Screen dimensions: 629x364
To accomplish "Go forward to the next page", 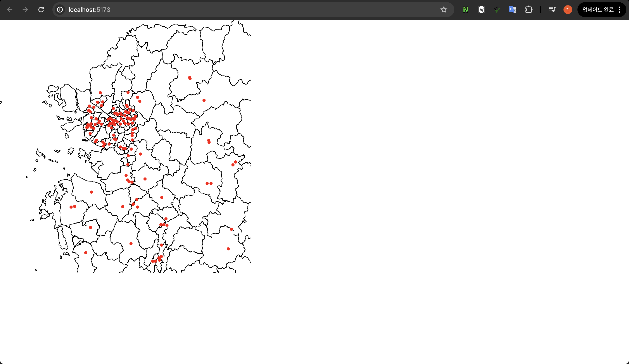I will point(25,10).
